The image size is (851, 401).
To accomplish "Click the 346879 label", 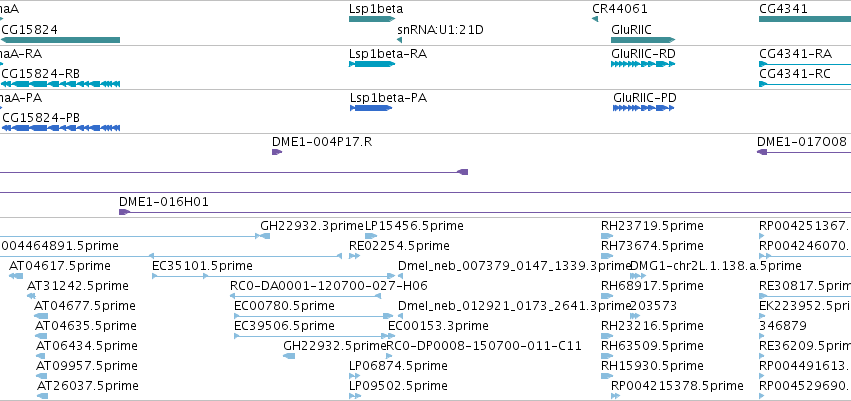I will [783, 326].
